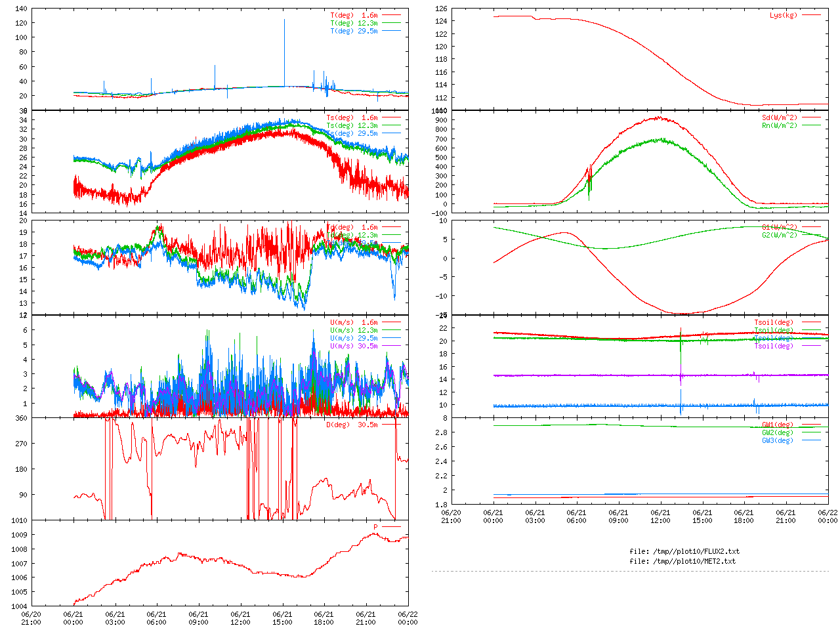Viewport: 840px width, 630px height.
Task: Click the MET2.txt file path text
Action: (682, 561)
